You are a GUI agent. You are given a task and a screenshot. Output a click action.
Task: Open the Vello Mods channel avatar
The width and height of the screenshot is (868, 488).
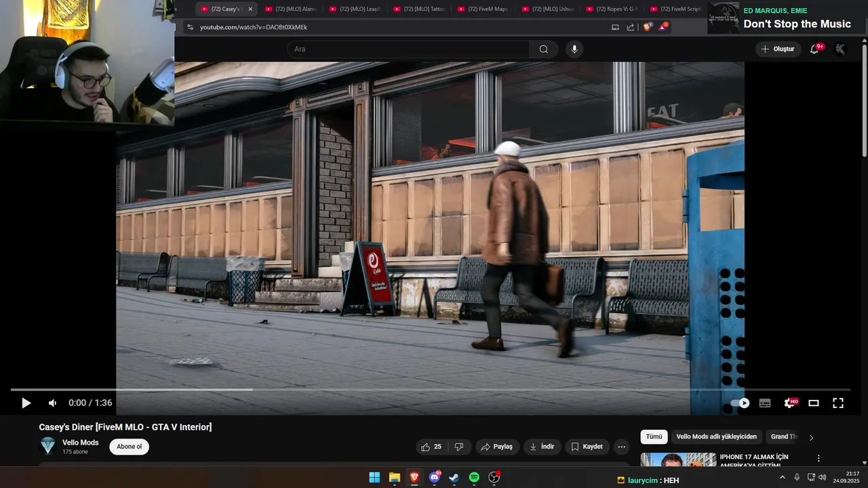click(47, 446)
